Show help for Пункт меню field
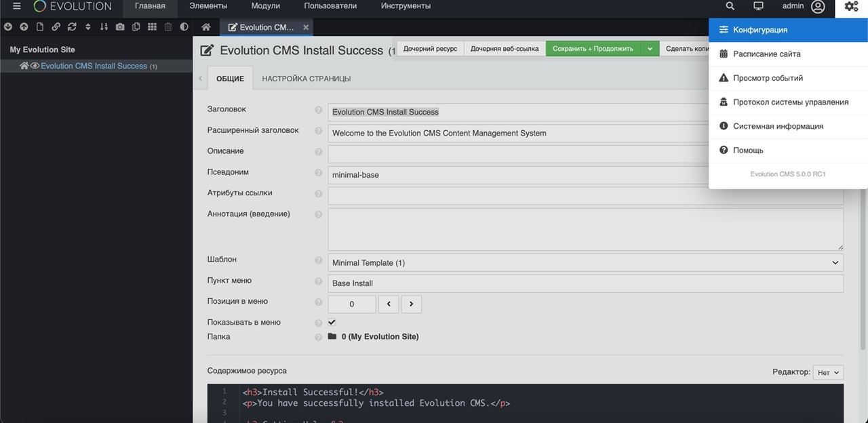The height and width of the screenshot is (423, 868). [319, 281]
